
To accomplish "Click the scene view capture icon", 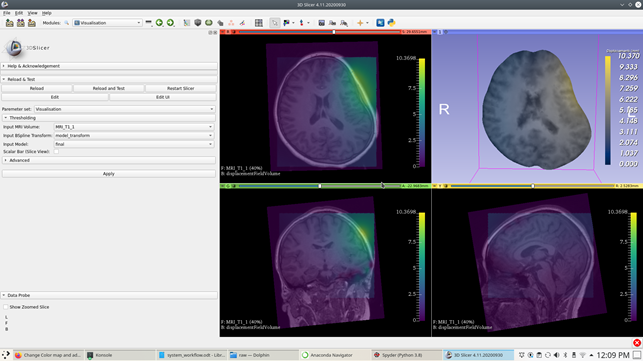I will tap(333, 23).
